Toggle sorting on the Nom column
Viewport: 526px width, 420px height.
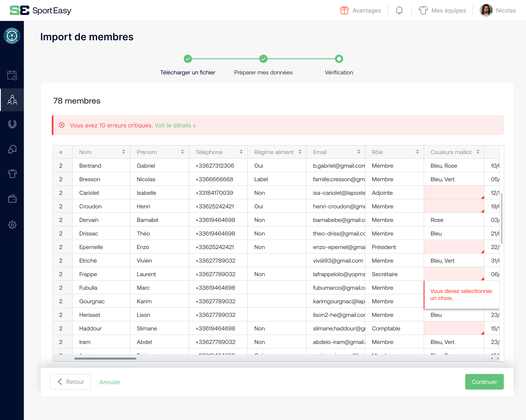pyautogui.click(x=123, y=152)
